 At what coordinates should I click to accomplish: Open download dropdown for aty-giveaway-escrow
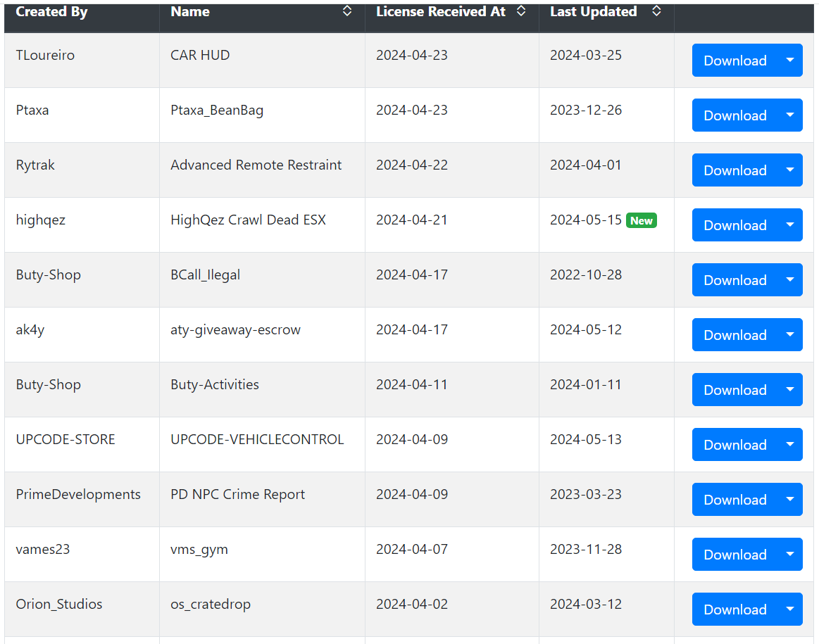[790, 334]
